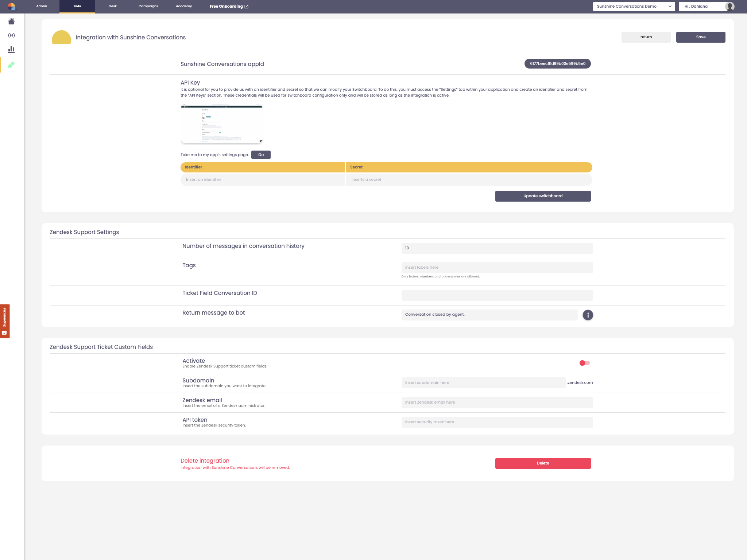Open the dumbbell training icon in sidebar
Image resolution: width=747 pixels, height=560 pixels.
11,35
